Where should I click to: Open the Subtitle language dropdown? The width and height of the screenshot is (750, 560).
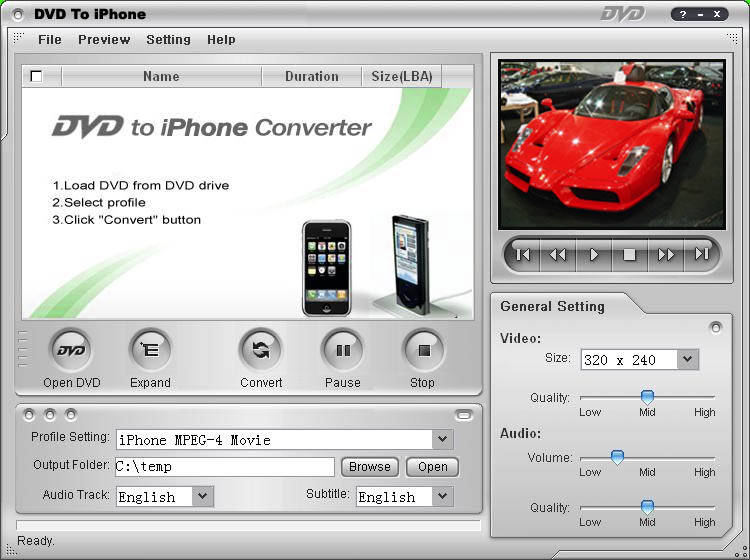pyautogui.click(x=442, y=496)
